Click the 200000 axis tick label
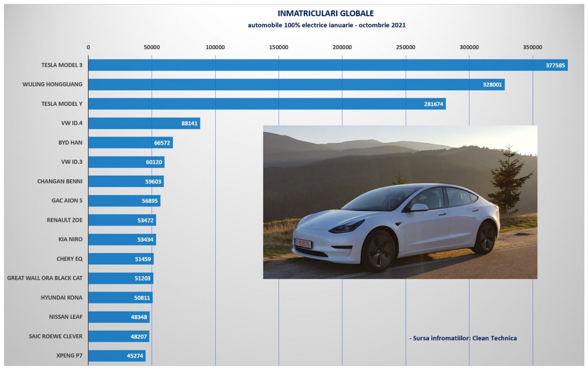Image resolution: width=588 pixels, height=371 pixels. click(342, 47)
